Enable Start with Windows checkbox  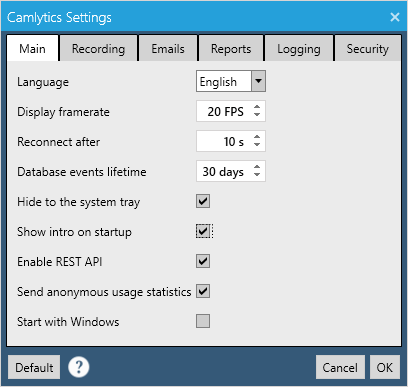tap(203, 321)
